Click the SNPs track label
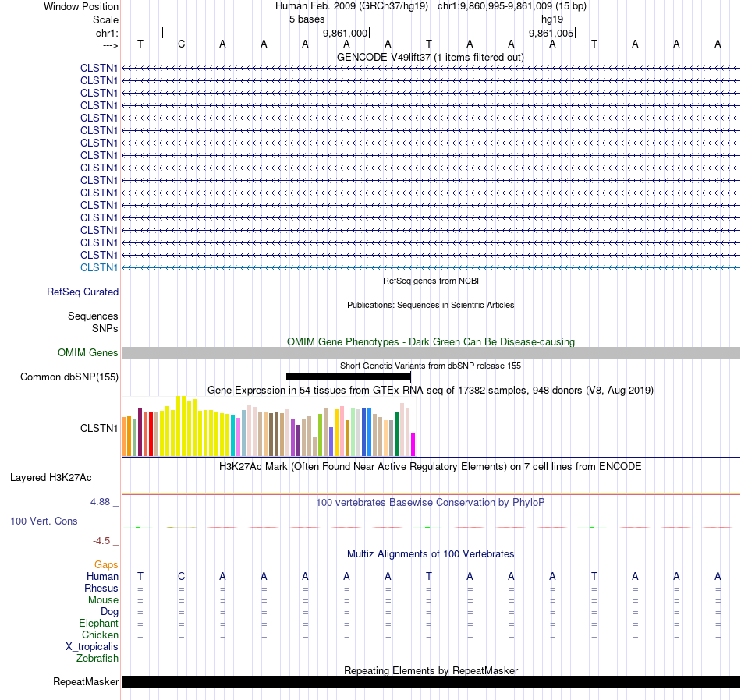Viewport: 741px width, 700px height. point(105,328)
